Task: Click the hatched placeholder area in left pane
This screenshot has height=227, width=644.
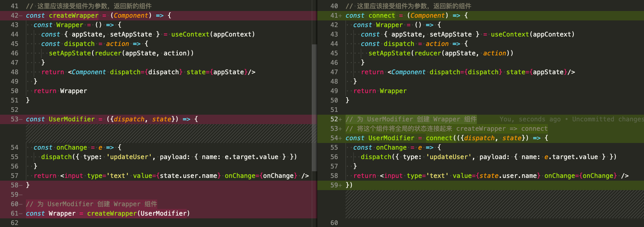Action: click(x=169, y=133)
